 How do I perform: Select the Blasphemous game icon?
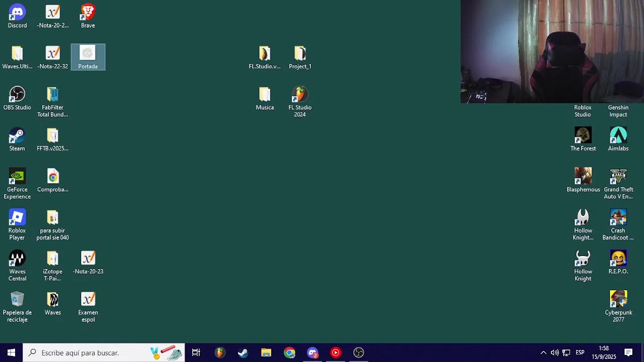point(583,180)
